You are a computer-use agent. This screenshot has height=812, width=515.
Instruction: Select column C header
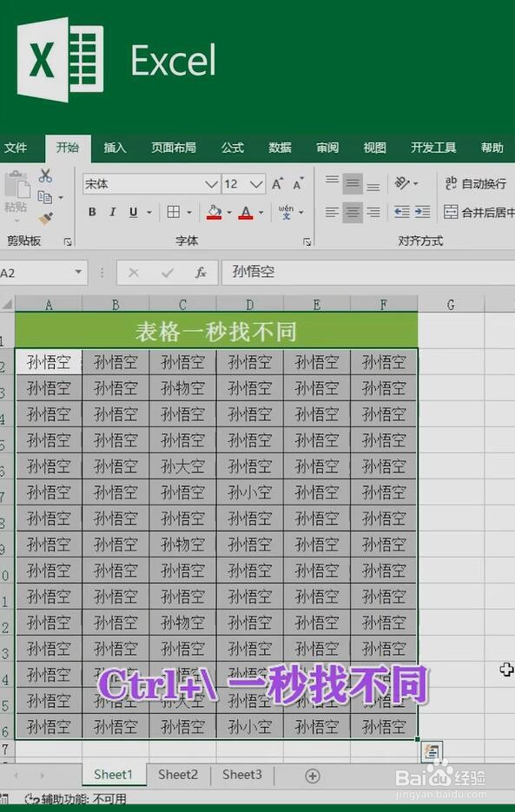(182, 305)
